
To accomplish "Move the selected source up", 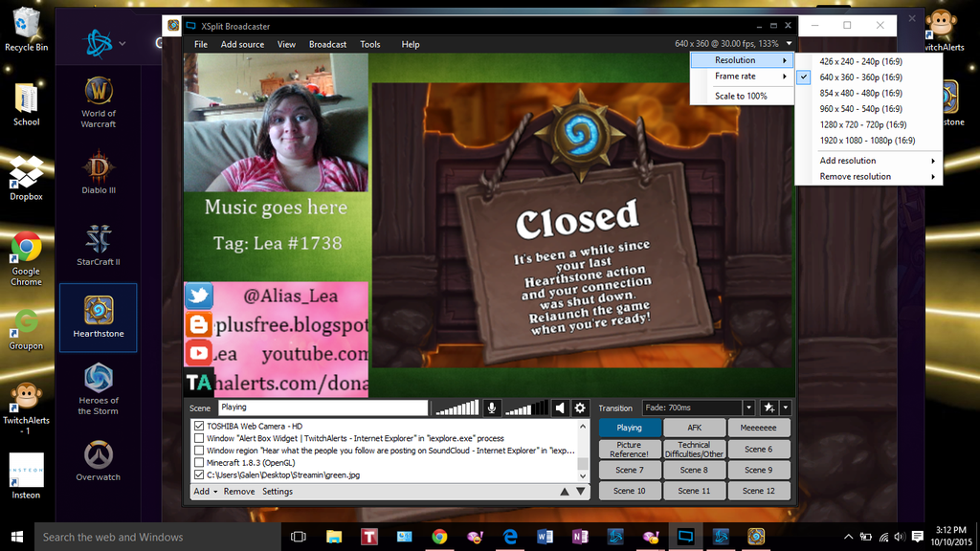I will tap(564, 492).
